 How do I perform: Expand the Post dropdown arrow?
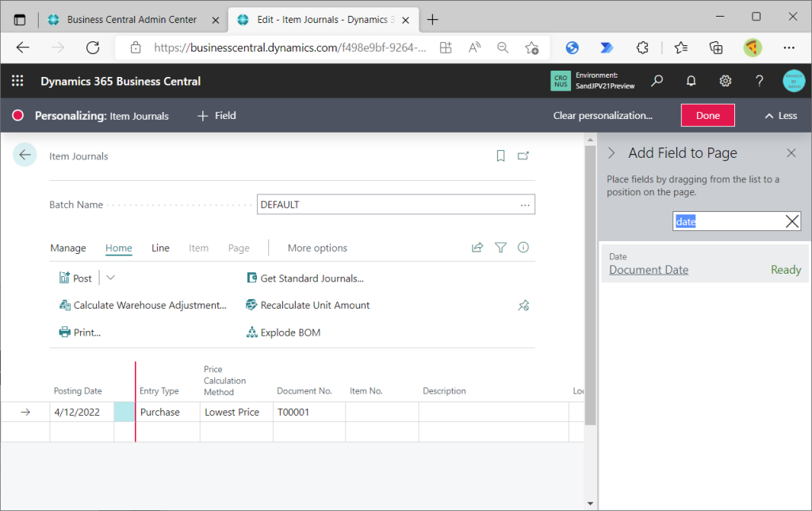tap(110, 278)
